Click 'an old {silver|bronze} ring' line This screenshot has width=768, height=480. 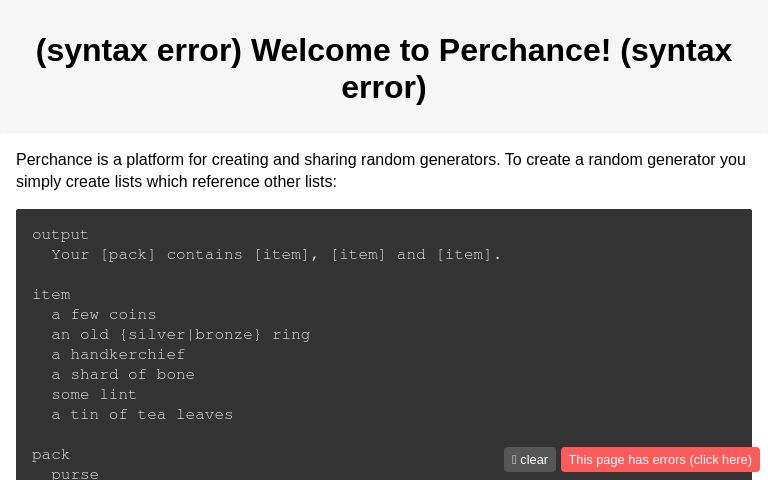181,335
